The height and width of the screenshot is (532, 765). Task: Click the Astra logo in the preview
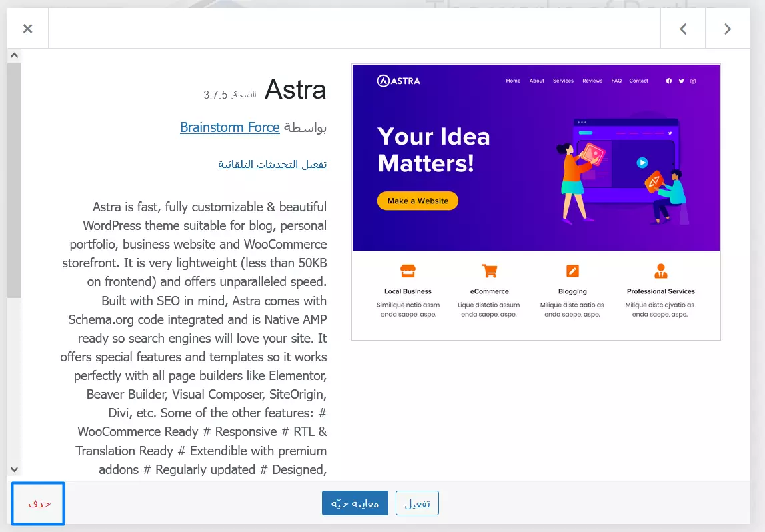tap(399, 81)
